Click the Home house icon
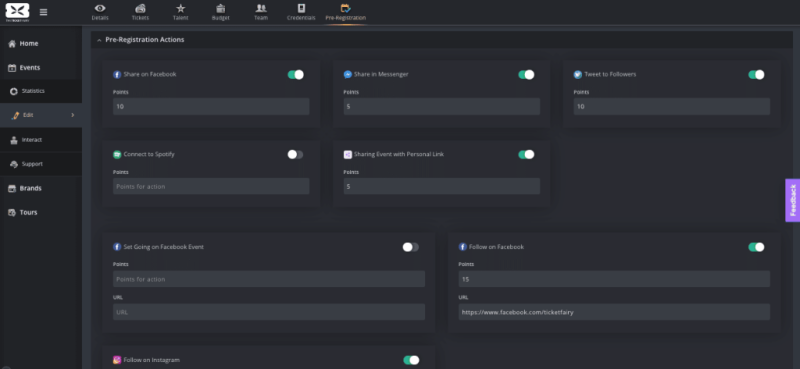The width and height of the screenshot is (800, 369). tap(12, 43)
